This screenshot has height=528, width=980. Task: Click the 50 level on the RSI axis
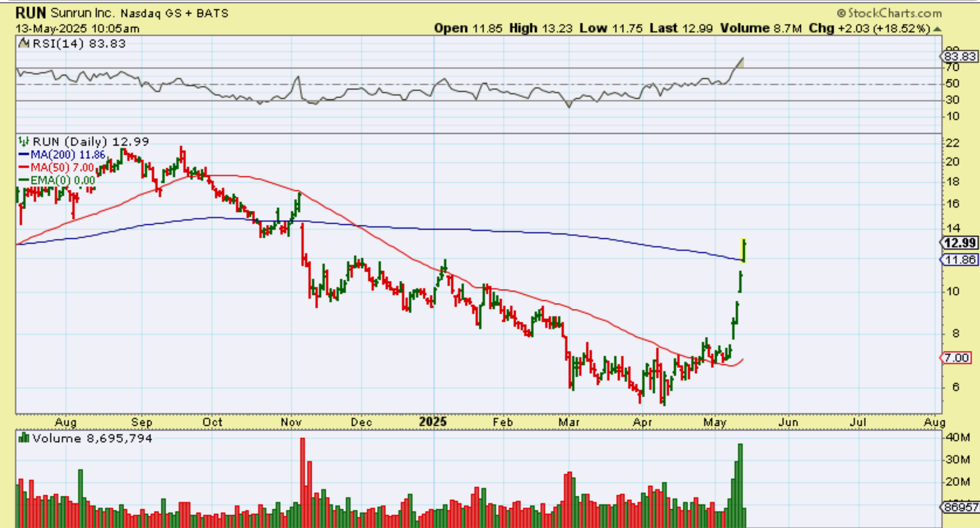click(x=952, y=84)
